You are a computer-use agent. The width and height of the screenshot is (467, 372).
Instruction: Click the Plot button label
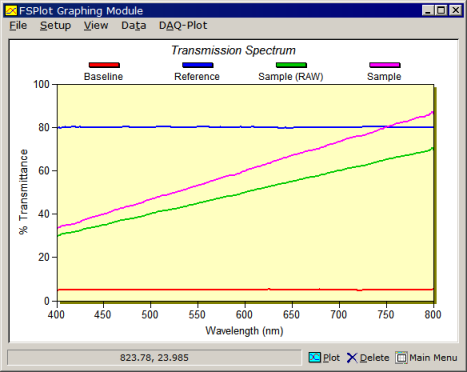[331, 358]
